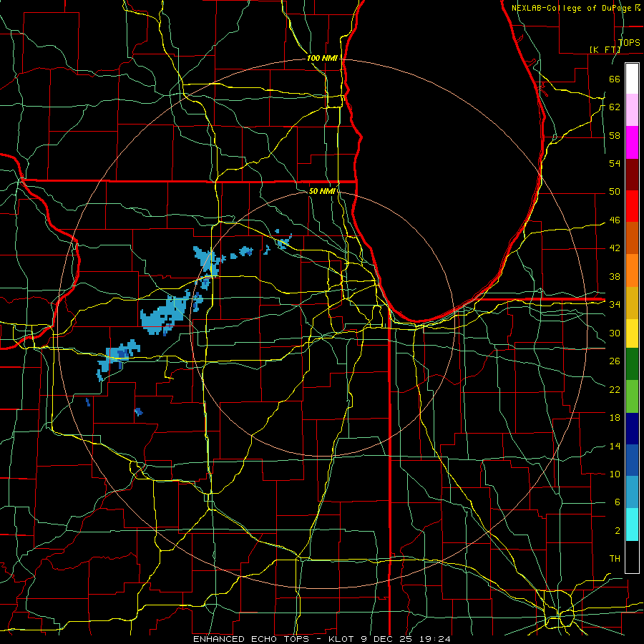Screen dimensions: 644x644
Task: Click the 54 legend value
Action: [x=615, y=163]
